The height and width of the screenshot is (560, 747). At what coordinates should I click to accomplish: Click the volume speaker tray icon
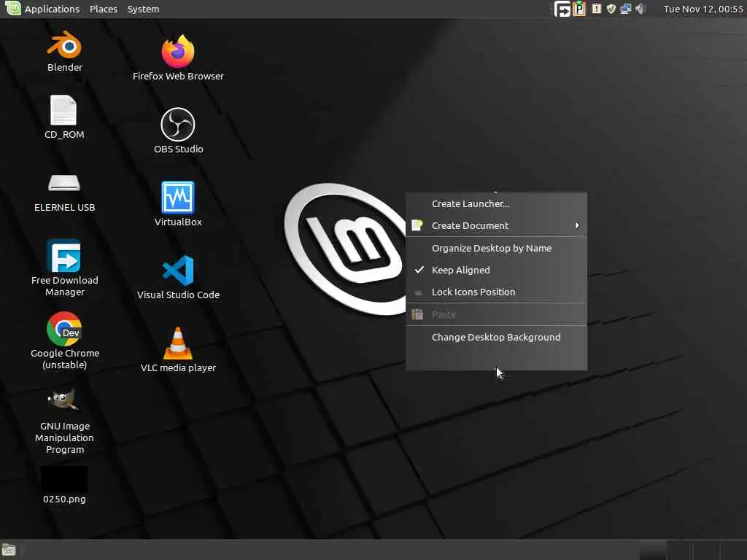640,9
